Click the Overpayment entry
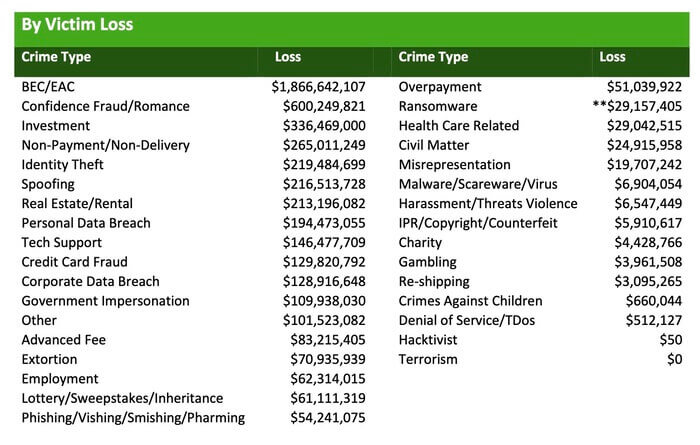 coord(440,87)
